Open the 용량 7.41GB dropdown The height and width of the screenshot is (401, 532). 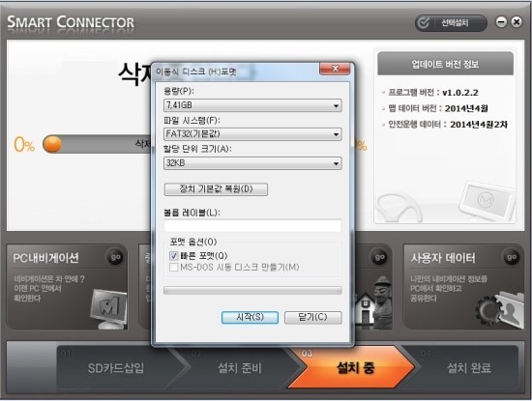[x=252, y=105]
